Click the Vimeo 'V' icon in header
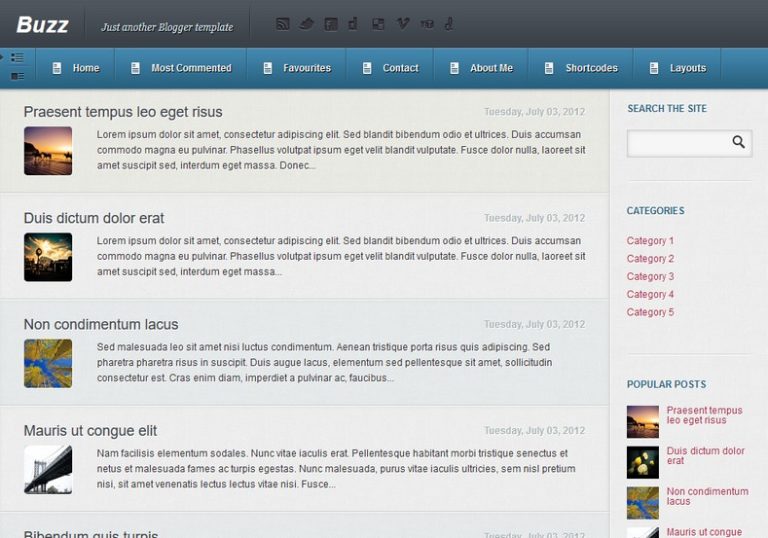768x538 pixels. 403,24
